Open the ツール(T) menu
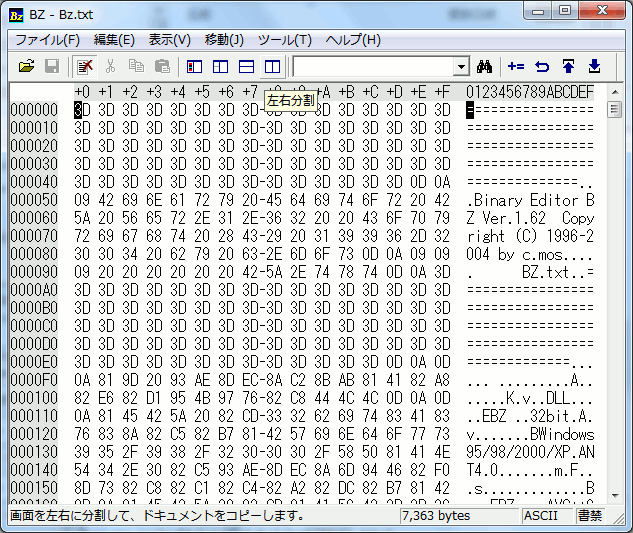 (x=285, y=40)
